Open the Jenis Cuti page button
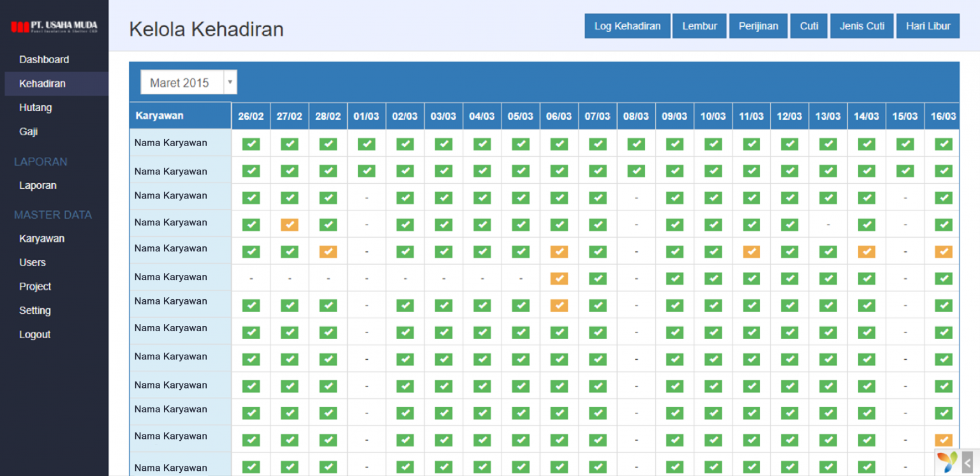The width and height of the screenshot is (980, 476). tap(861, 26)
